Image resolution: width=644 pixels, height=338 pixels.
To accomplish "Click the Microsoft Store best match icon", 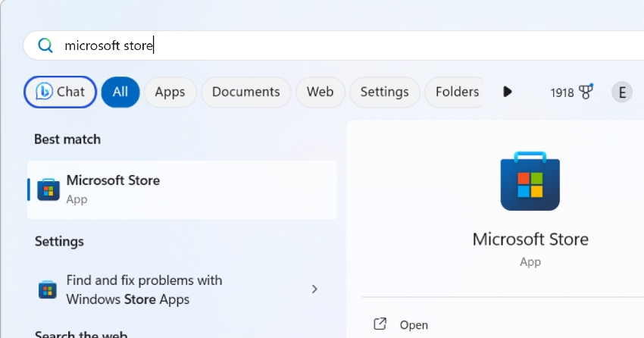I will (x=48, y=189).
